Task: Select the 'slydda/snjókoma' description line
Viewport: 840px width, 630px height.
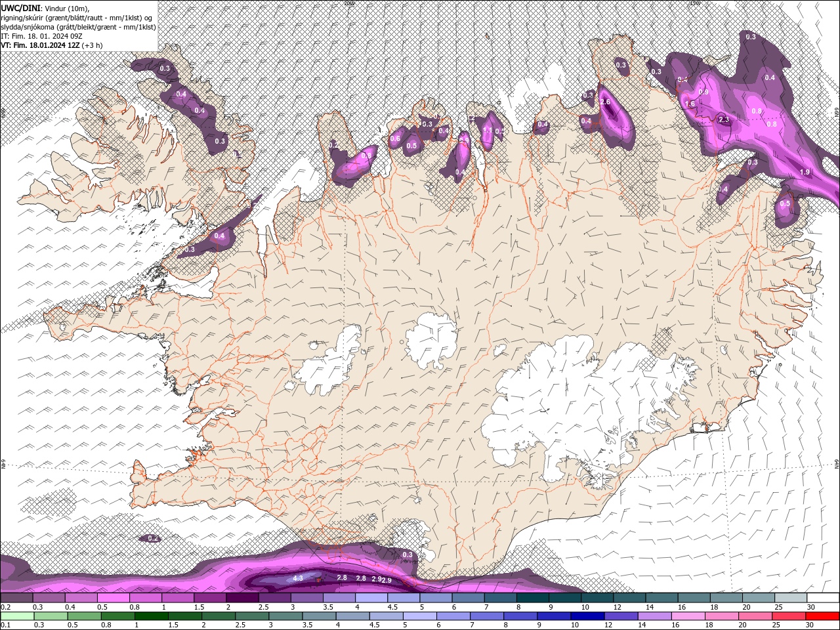Action: point(77,27)
